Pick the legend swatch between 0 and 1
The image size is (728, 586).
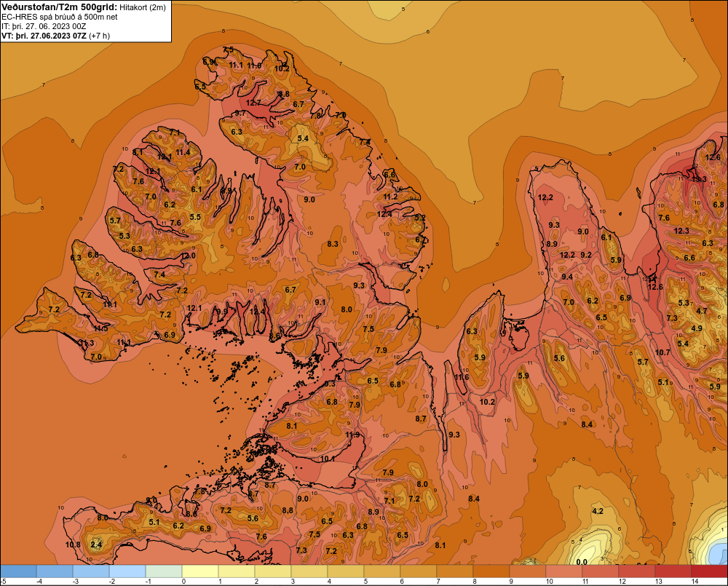click(201, 571)
